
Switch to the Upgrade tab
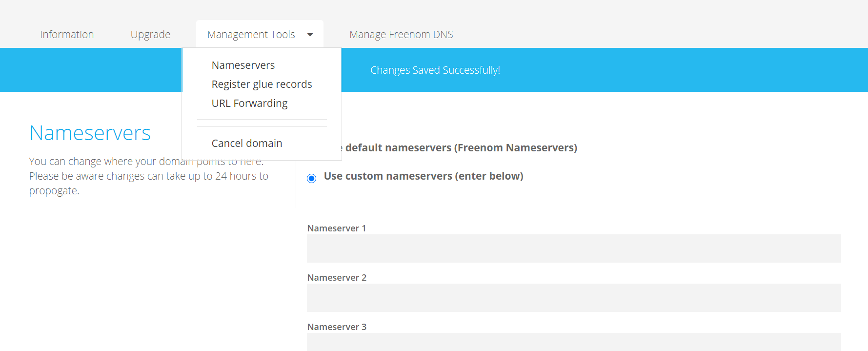pos(150,35)
